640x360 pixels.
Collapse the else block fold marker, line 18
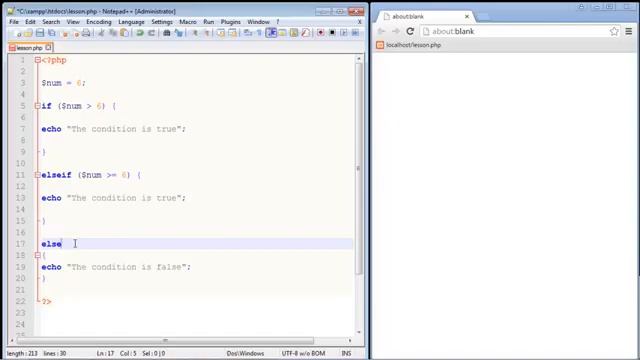[38, 255]
